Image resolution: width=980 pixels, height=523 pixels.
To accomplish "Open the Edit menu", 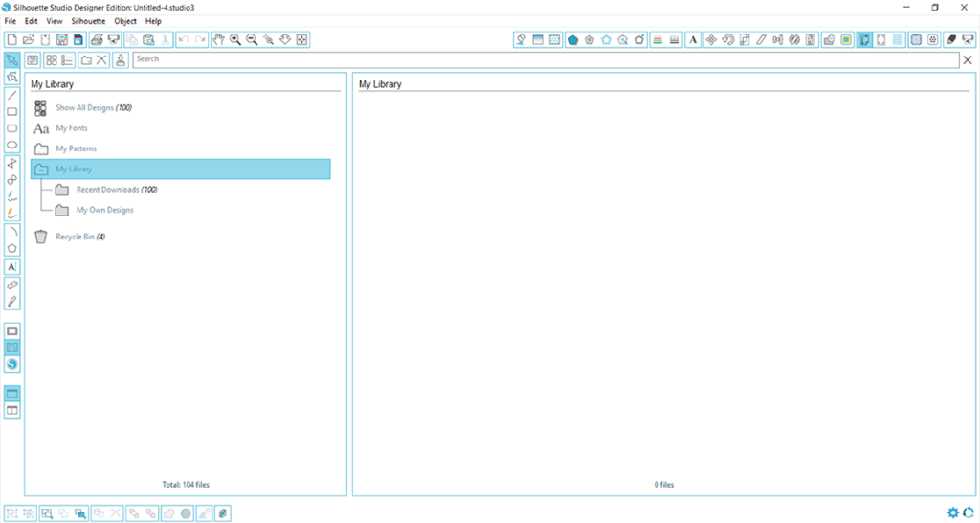I will pyautogui.click(x=32, y=21).
